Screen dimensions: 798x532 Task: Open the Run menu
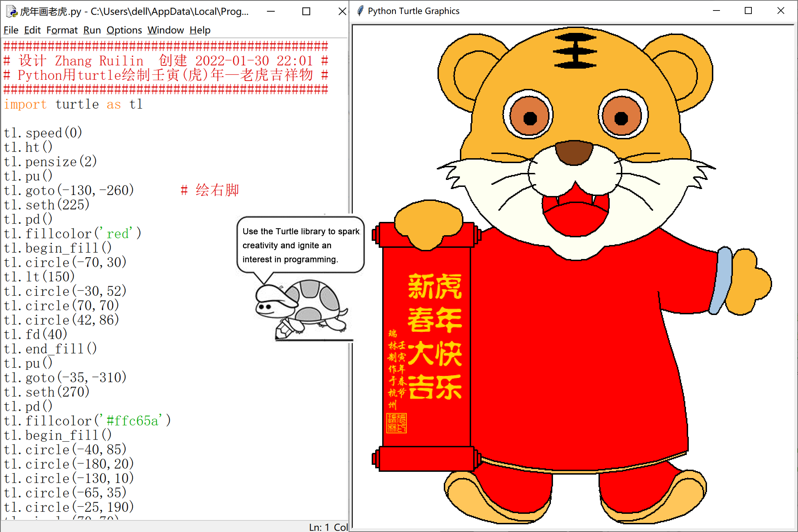coord(92,30)
